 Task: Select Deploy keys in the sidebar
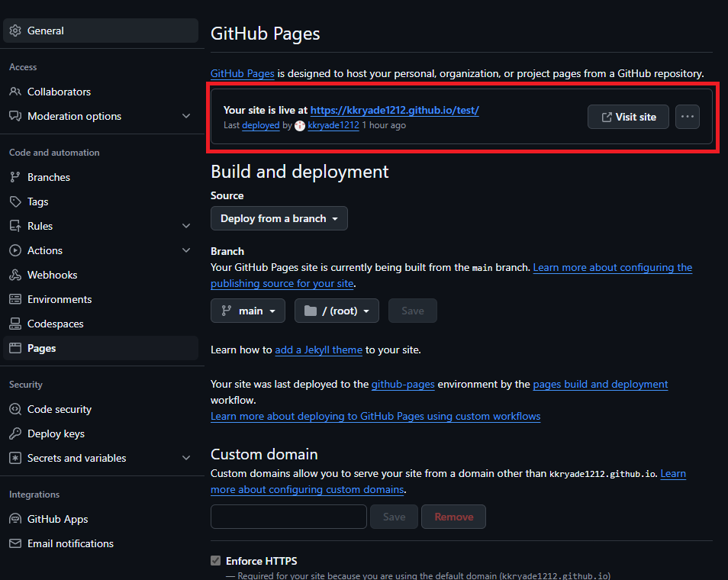[101, 433]
